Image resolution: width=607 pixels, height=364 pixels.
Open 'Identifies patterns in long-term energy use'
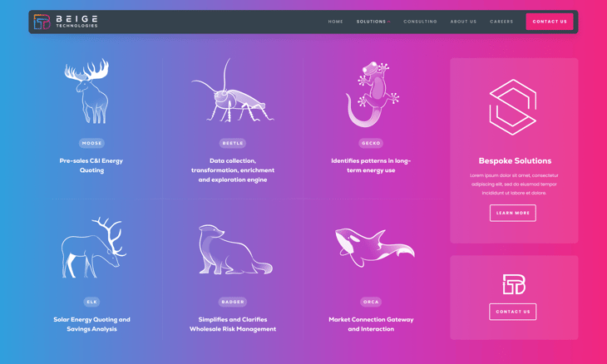(x=371, y=165)
